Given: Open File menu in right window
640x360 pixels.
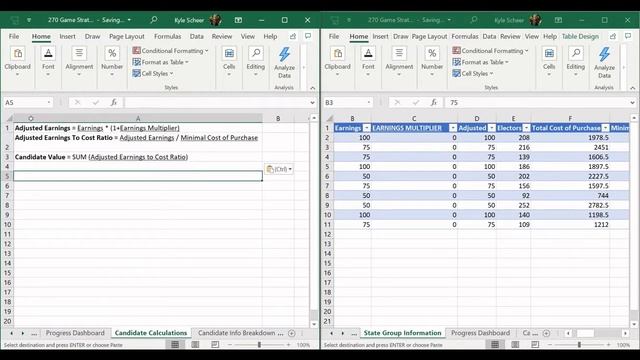Looking at the screenshot, I should point(334,36).
